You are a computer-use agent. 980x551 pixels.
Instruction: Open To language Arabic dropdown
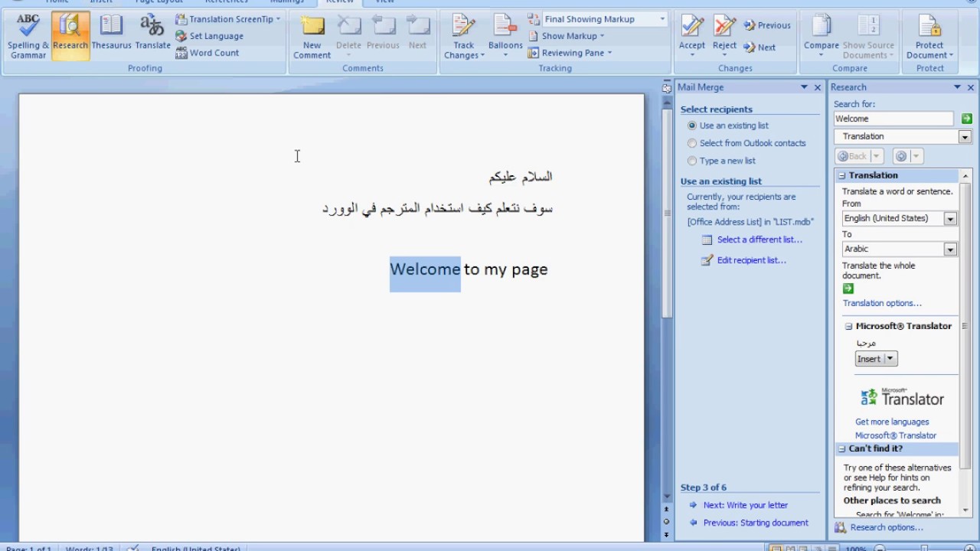pyautogui.click(x=950, y=249)
